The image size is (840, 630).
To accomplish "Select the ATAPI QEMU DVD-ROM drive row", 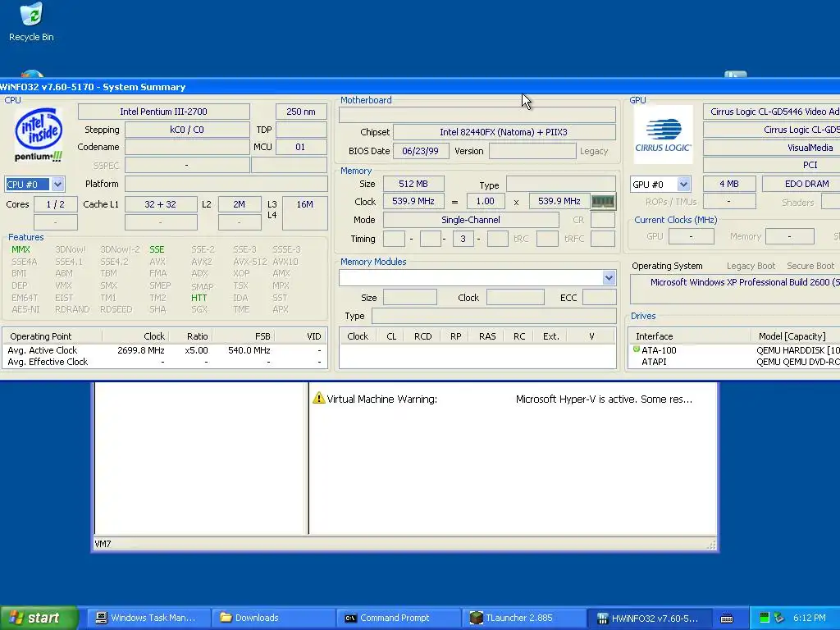I will (x=735, y=362).
